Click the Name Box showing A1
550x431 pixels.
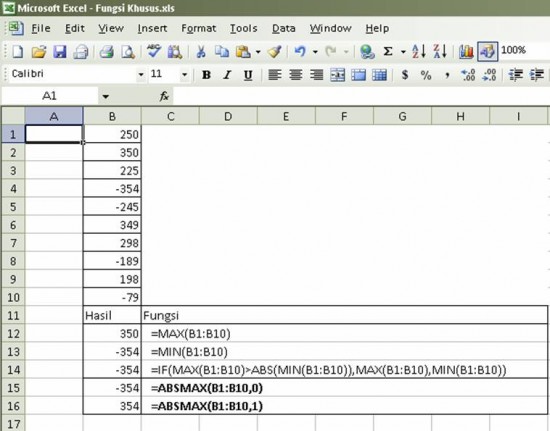click(49, 96)
